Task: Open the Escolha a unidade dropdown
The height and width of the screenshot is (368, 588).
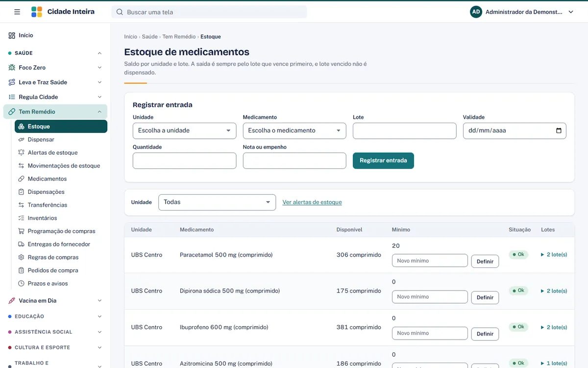Action: pos(184,131)
